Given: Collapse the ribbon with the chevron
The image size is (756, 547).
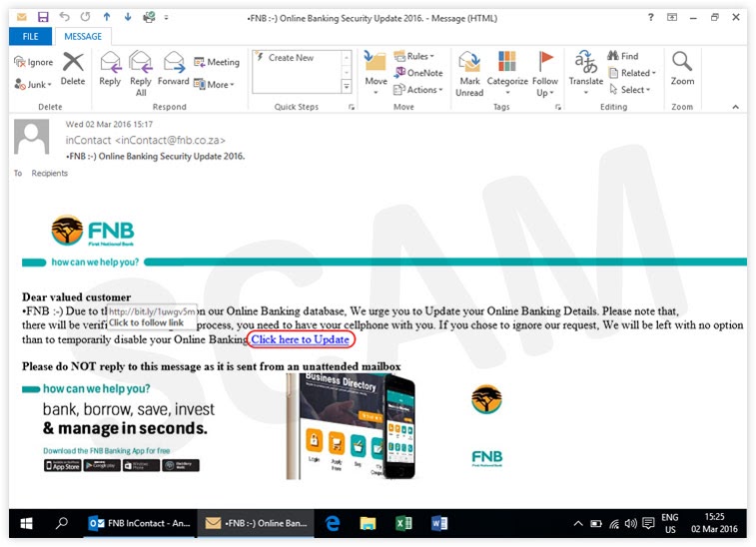Looking at the screenshot, I should click(735, 107).
